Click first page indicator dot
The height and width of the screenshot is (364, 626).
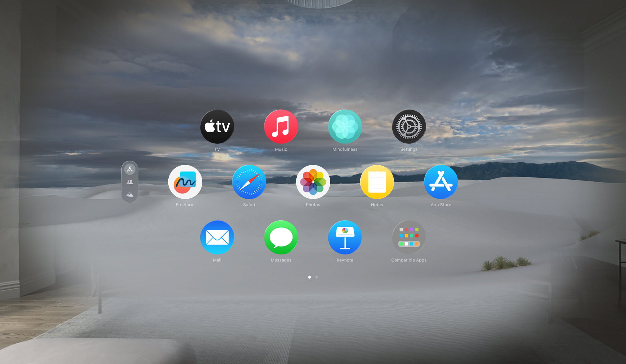tap(309, 277)
